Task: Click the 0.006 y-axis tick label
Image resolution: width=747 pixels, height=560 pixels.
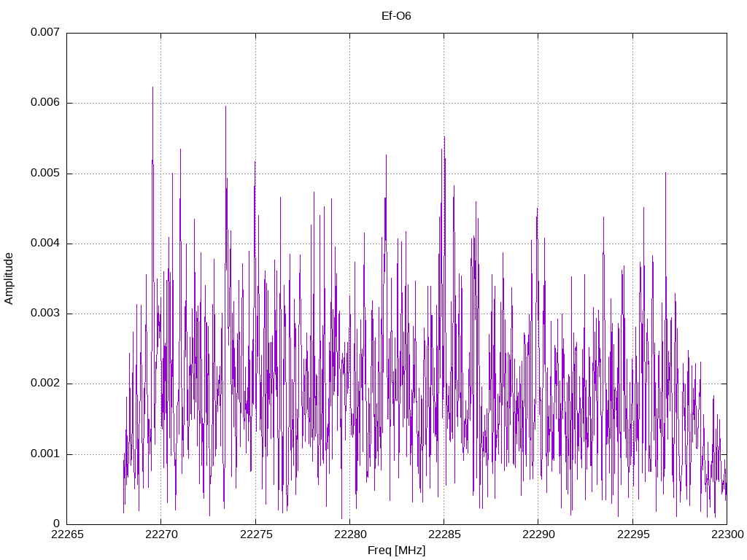Action: click(x=45, y=102)
